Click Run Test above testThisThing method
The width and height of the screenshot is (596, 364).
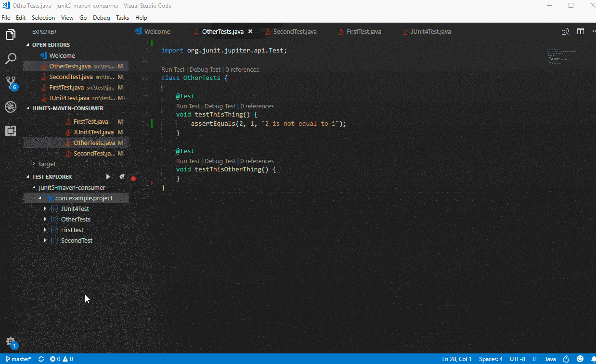tap(188, 106)
